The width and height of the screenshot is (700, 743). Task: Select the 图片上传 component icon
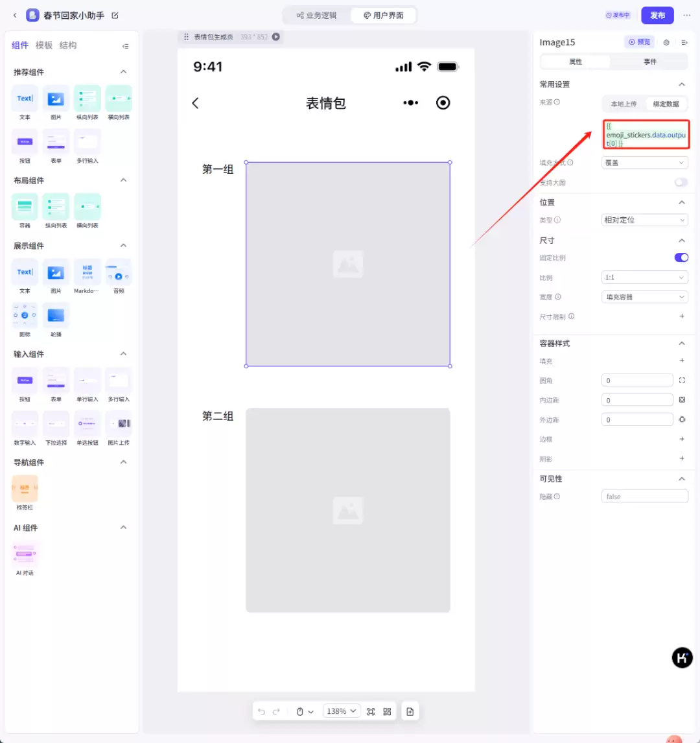coord(119,425)
